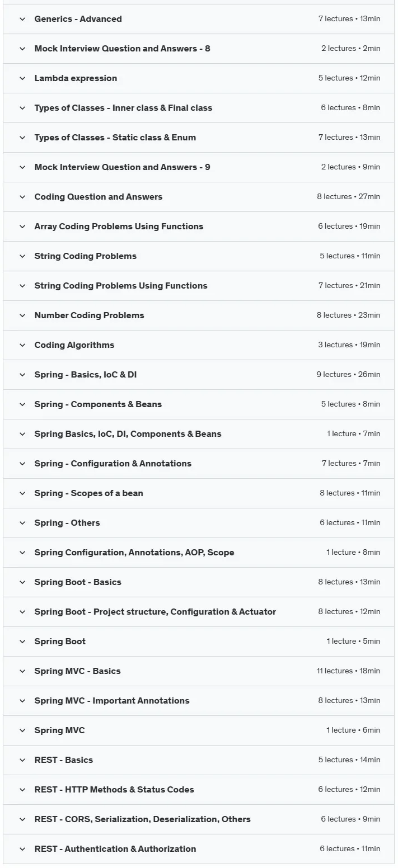Click chevron icon beside Spring MVC - Basics
Viewport: 398px width, 868px height.
pos(22,671)
